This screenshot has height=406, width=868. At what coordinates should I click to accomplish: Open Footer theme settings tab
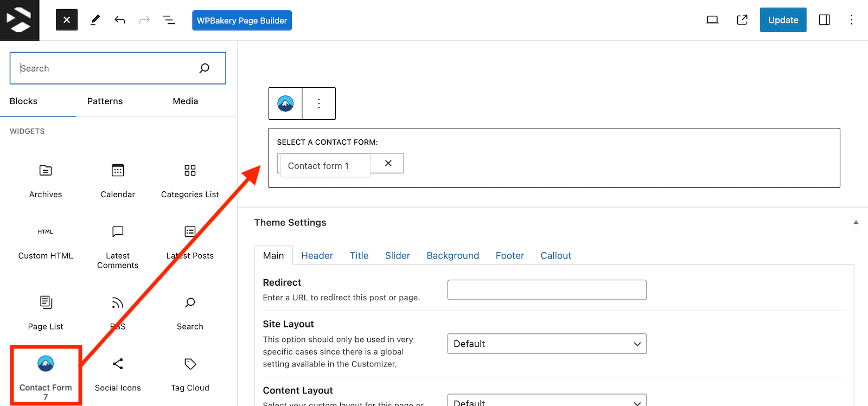coord(510,255)
